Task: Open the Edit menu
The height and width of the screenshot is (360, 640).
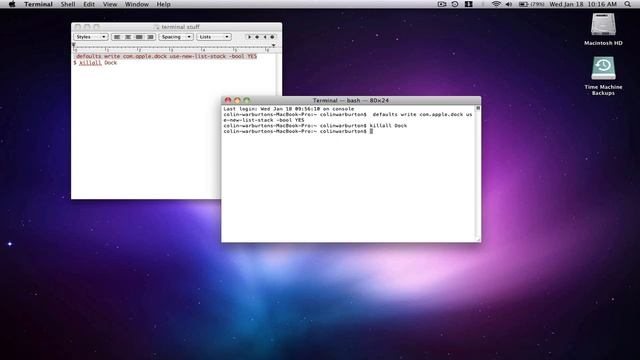Action: pos(89,4)
